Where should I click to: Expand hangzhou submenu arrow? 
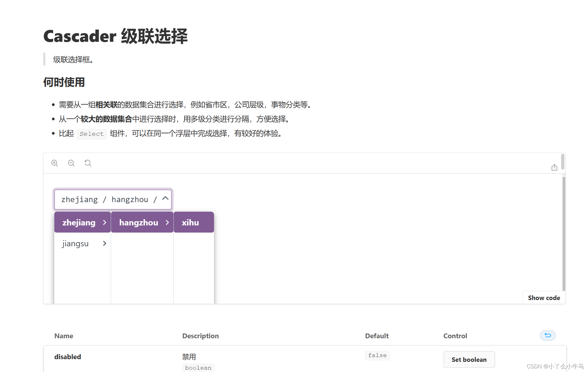[x=167, y=222]
